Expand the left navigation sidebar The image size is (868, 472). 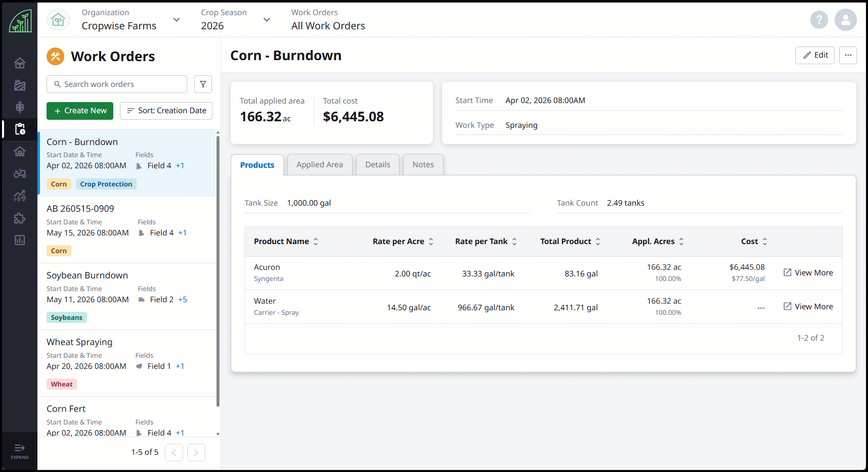tap(20, 451)
